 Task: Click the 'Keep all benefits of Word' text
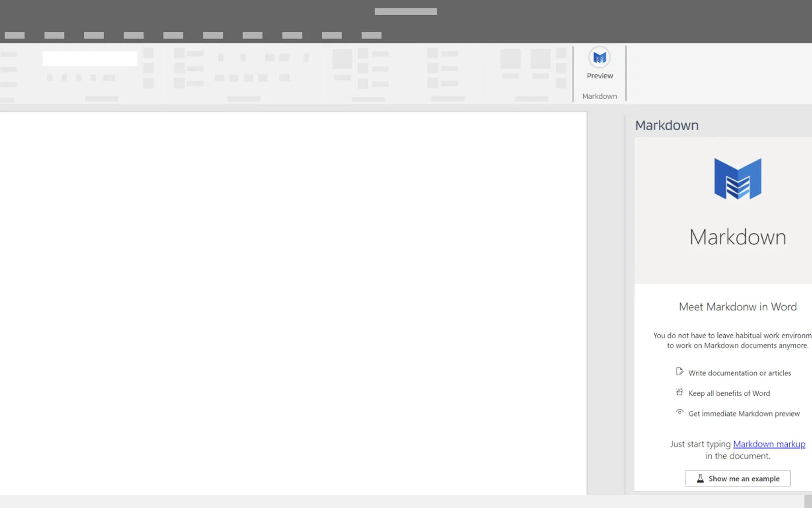pyautogui.click(x=729, y=393)
